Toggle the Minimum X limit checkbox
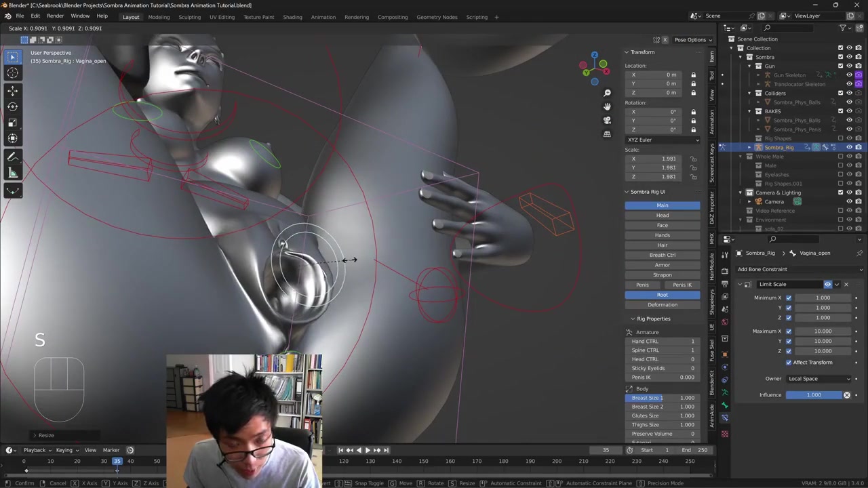868x488 pixels. (789, 298)
